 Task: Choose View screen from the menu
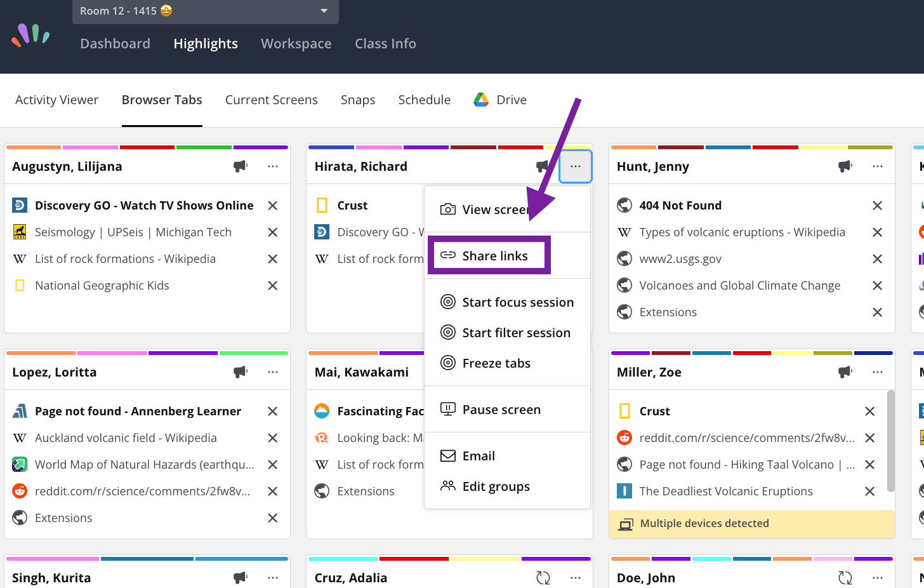coord(507,210)
